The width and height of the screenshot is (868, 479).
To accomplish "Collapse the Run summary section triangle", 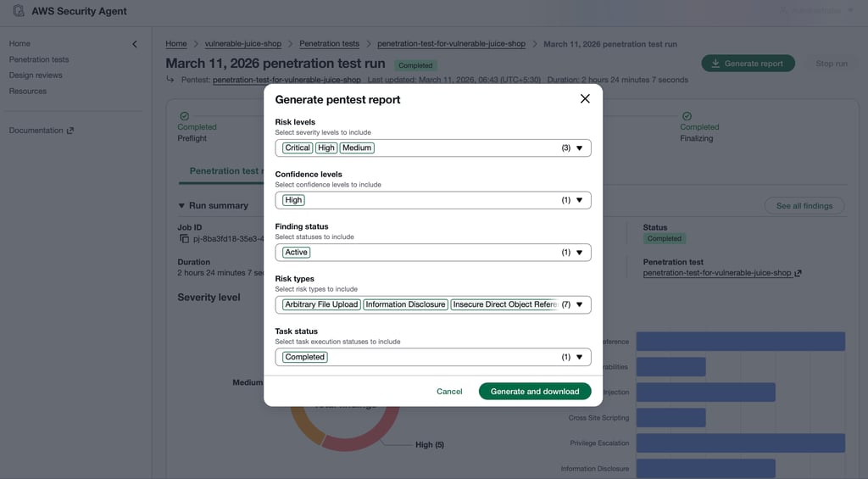I will (x=181, y=206).
